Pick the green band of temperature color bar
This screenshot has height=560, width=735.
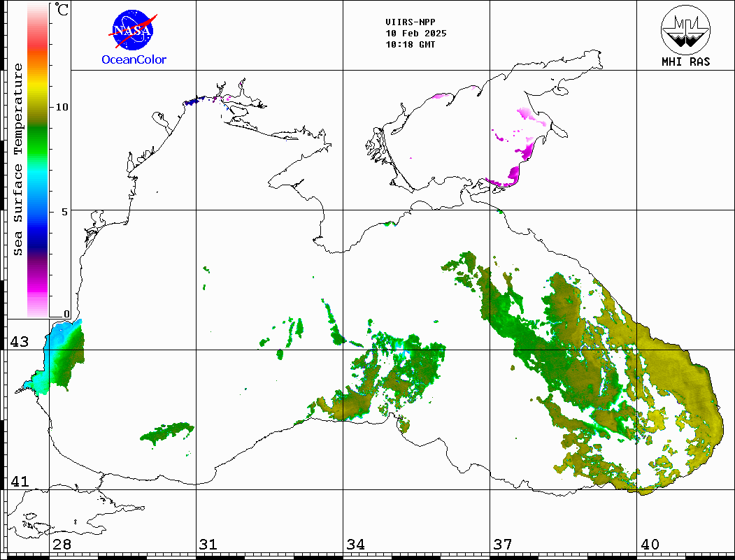click(38, 138)
